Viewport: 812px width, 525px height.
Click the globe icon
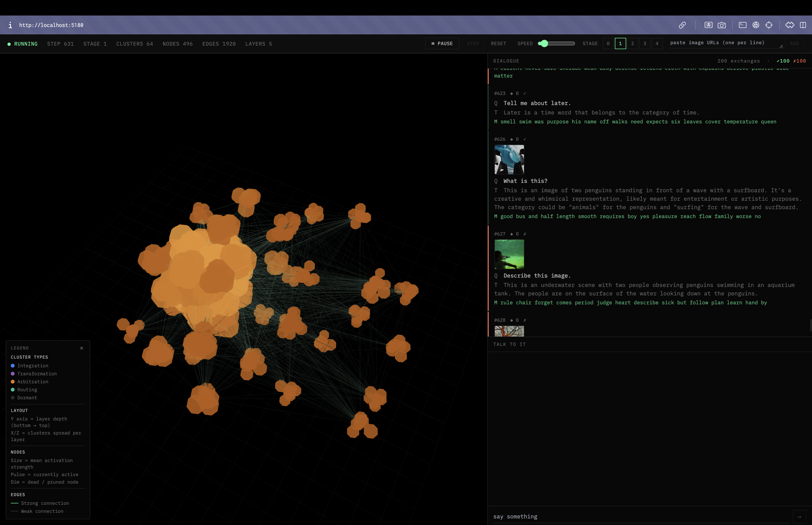[x=756, y=25]
